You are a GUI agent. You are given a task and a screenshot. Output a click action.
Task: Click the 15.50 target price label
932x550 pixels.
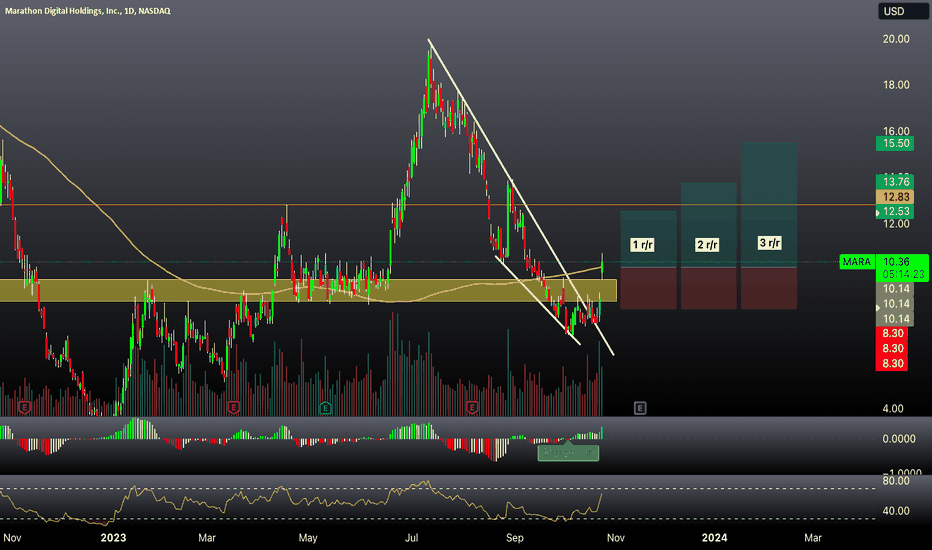pos(895,143)
